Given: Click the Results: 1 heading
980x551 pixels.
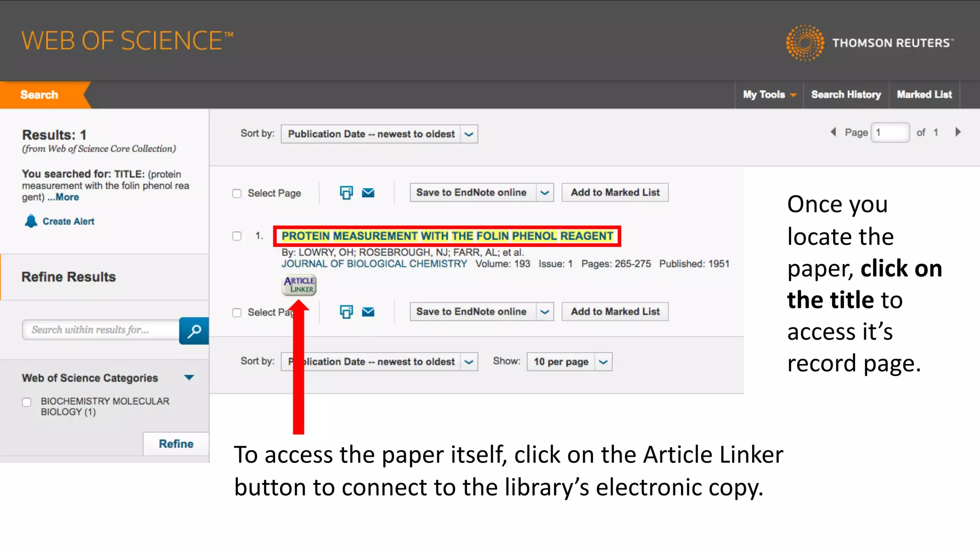Looking at the screenshot, I should pyautogui.click(x=54, y=135).
